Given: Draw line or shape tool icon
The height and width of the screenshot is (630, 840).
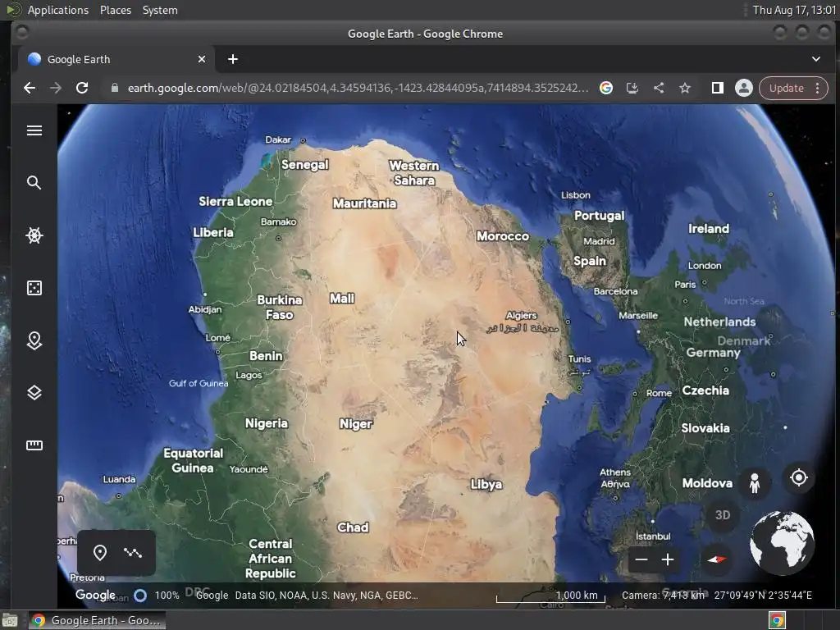Looking at the screenshot, I should coord(133,552).
